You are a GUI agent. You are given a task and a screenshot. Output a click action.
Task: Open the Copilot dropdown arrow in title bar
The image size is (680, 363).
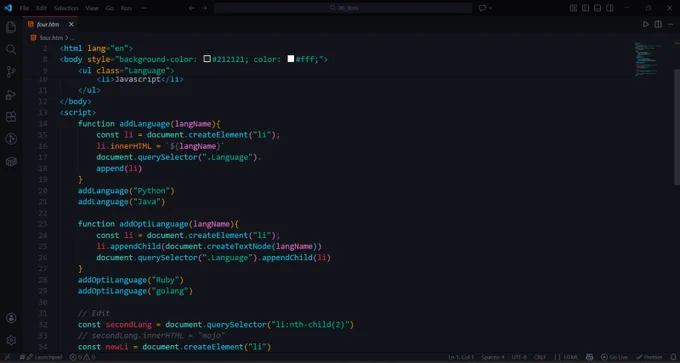coord(490,8)
